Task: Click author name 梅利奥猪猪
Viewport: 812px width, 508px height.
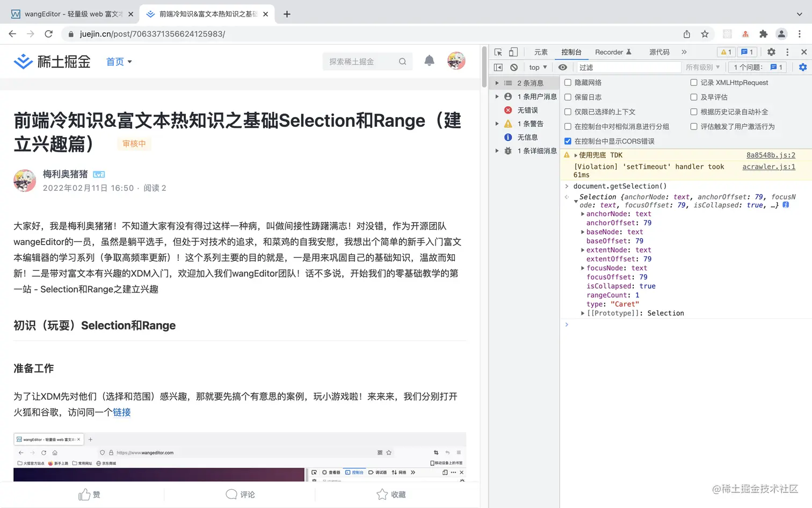Action: click(x=65, y=174)
